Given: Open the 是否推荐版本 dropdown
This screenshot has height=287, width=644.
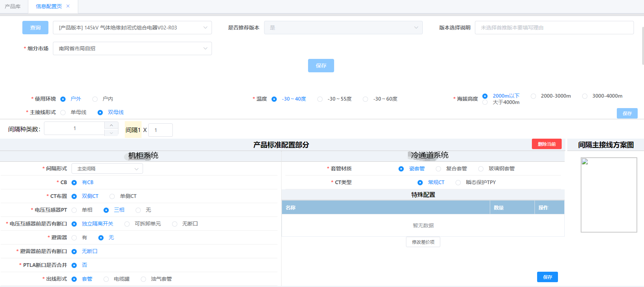Looking at the screenshot, I should pyautogui.click(x=343, y=28).
